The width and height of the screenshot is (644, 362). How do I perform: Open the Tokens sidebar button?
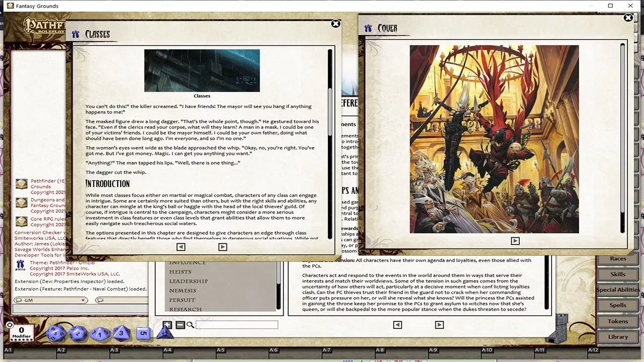(618, 321)
